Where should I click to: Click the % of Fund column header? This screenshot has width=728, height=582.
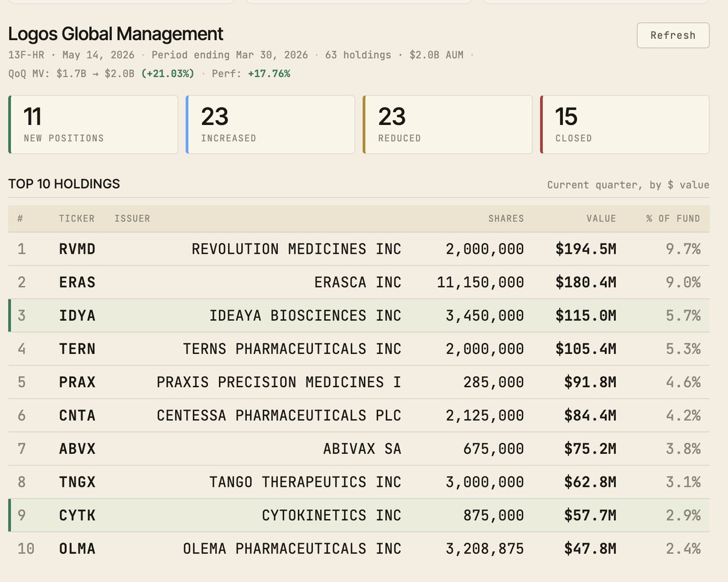[673, 218]
